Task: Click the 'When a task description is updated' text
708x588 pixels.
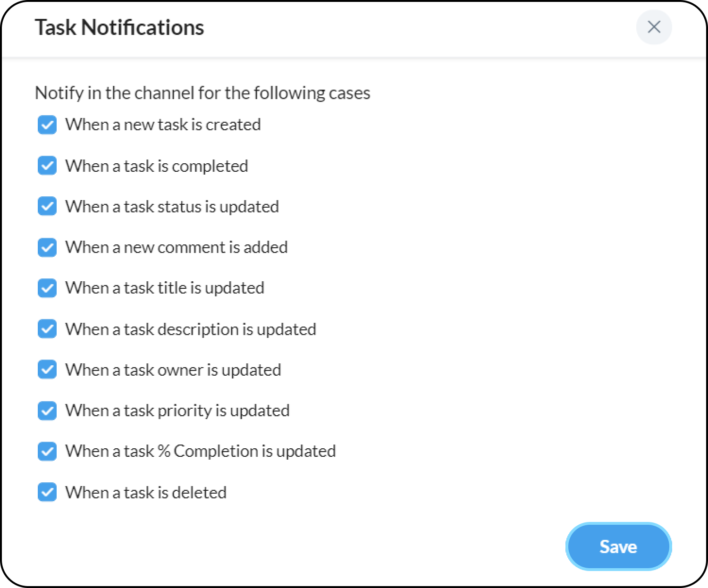Action: 190,329
